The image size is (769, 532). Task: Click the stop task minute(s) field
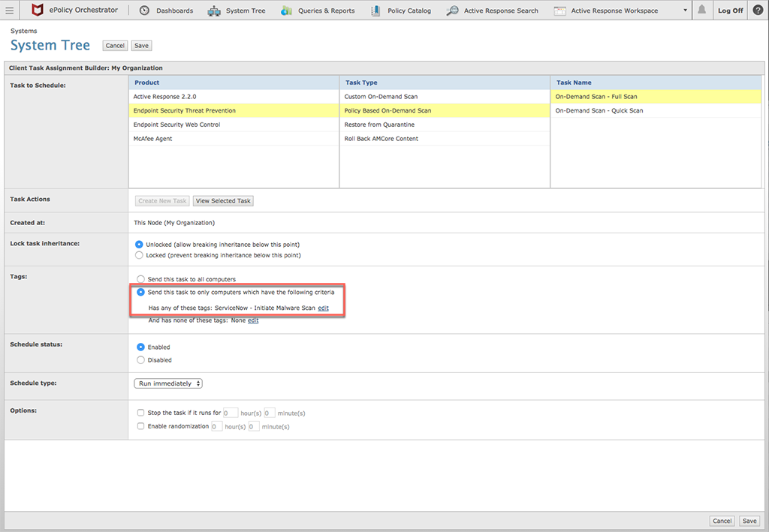point(270,413)
